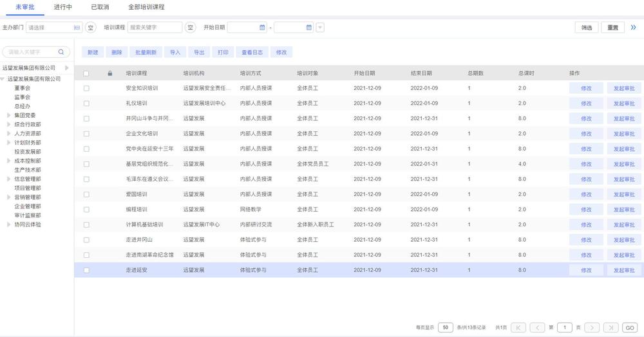Open the 全部培训课程 tab
The height and width of the screenshot is (337, 644).
(146, 7)
